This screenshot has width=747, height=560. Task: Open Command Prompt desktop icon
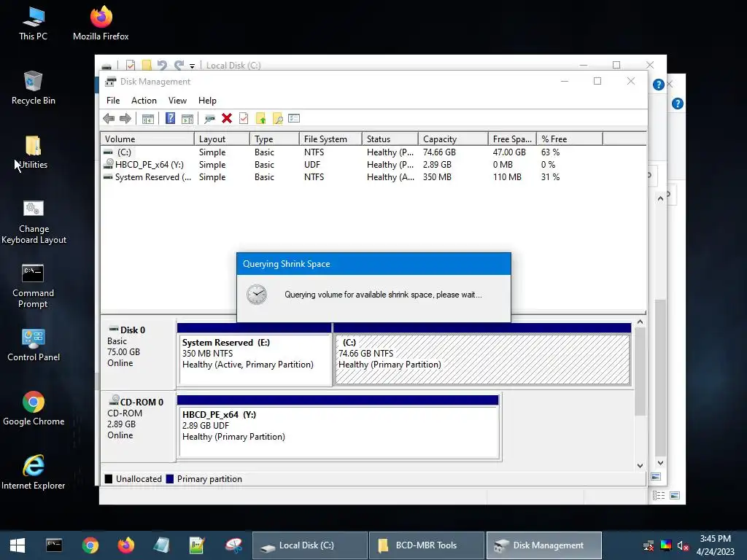[33, 286]
